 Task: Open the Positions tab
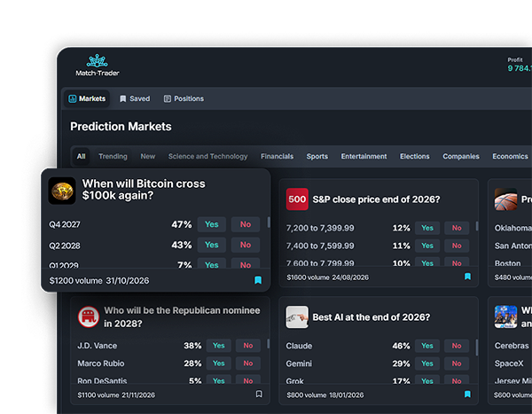pyautogui.click(x=183, y=98)
